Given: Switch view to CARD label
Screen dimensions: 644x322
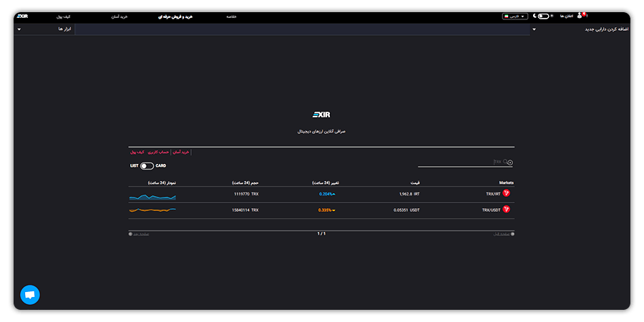Looking at the screenshot, I should (161, 166).
